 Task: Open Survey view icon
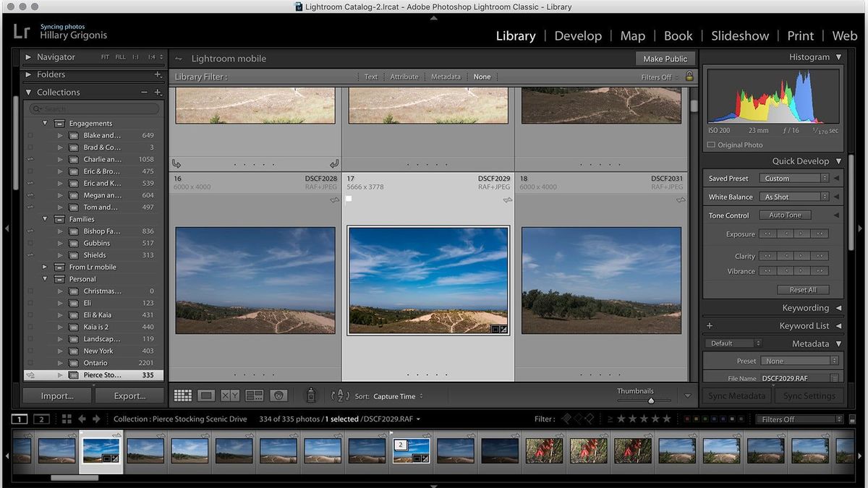pos(255,395)
